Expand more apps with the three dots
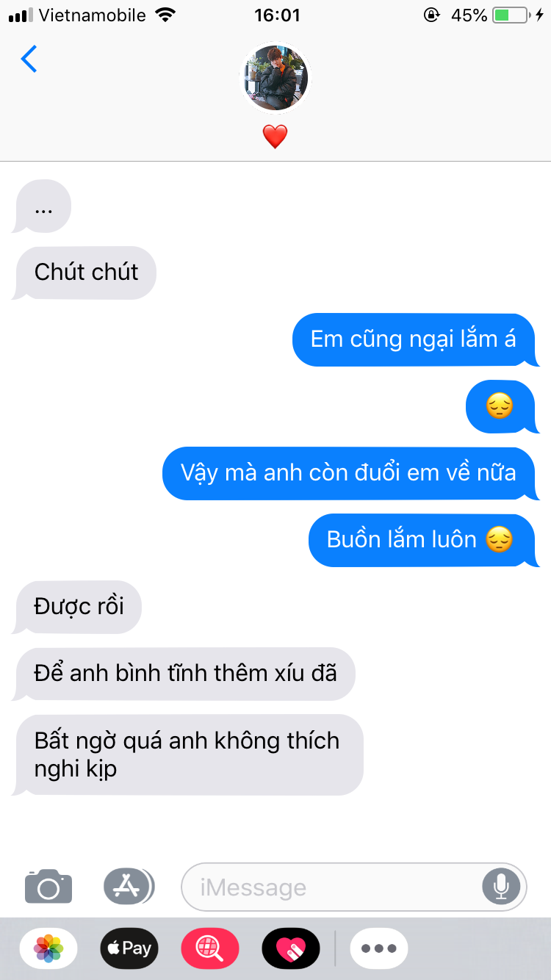Image resolution: width=551 pixels, height=980 pixels. [379, 948]
